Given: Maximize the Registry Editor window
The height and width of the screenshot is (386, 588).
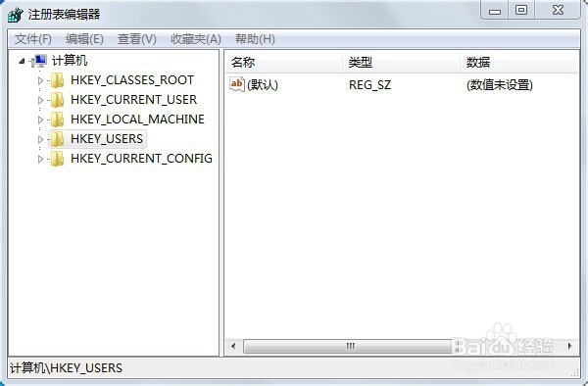Looking at the screenshot, I should (x=521, y=10).
